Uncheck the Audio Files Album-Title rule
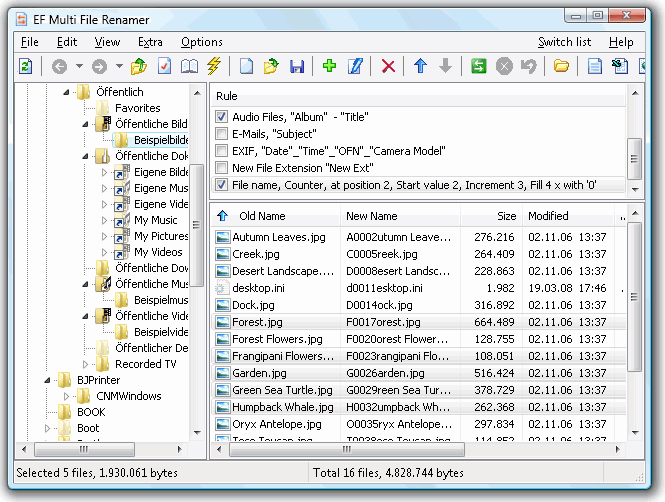The image size is (665, 502). coord(221,117)
